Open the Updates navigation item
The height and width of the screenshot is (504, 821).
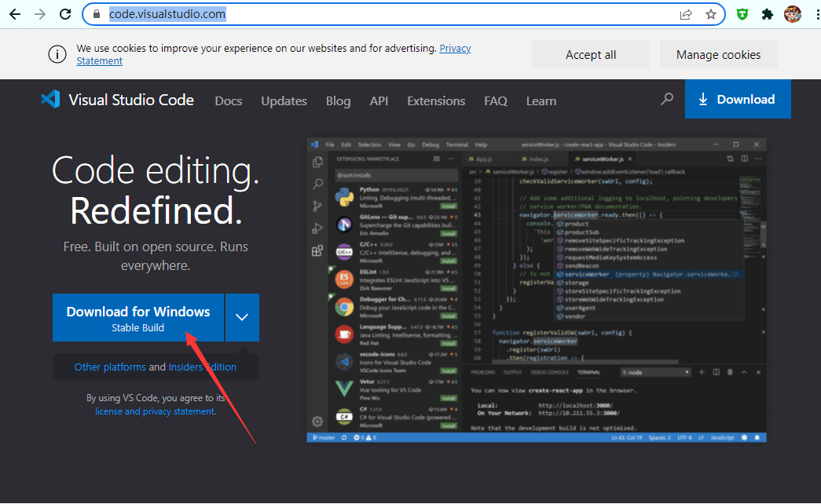(284, 101)
